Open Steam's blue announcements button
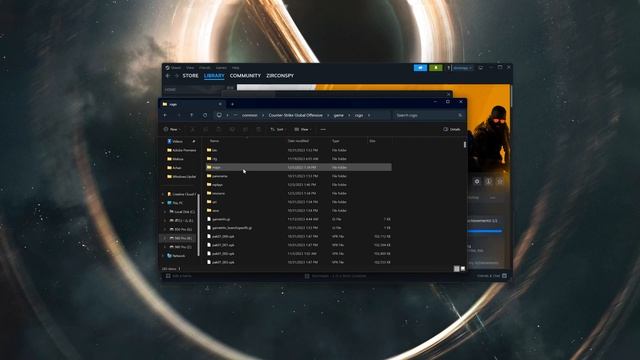The height and width of the screenshot is (360, 640). pyautogui.click(x=420, y=68)
